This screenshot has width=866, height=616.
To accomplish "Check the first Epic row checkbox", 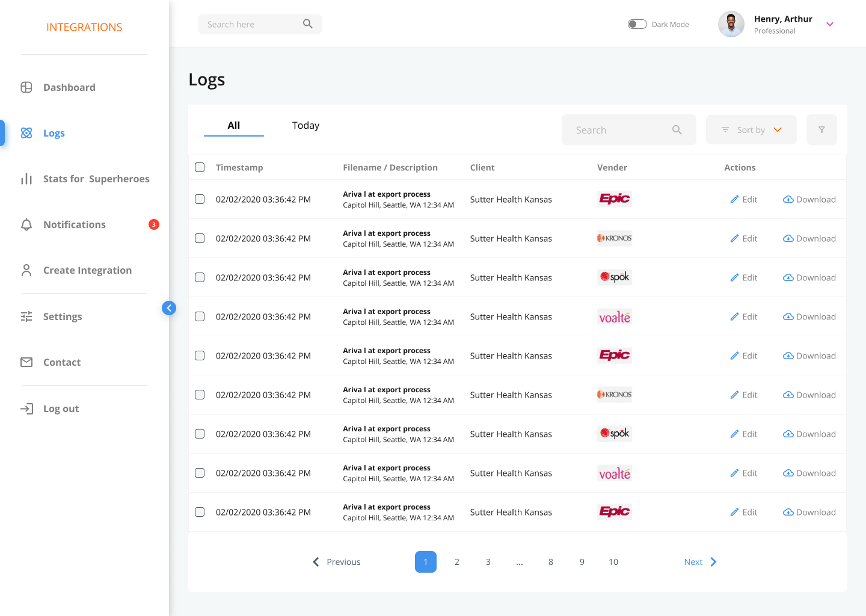I will 200,199.
